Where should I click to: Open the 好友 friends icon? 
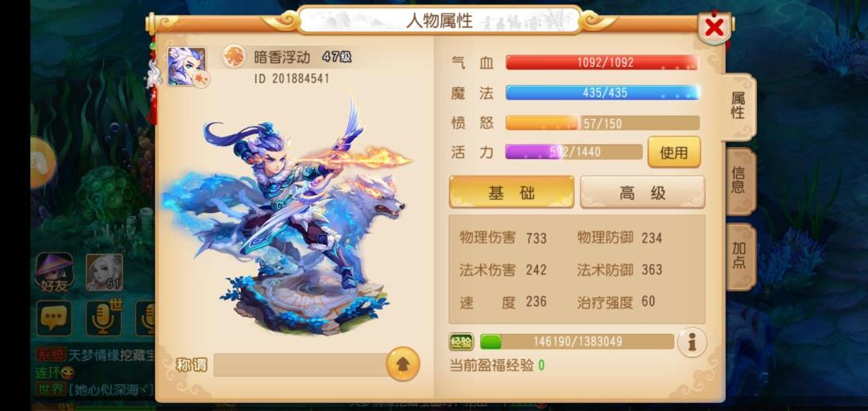(x=54, y=273)
